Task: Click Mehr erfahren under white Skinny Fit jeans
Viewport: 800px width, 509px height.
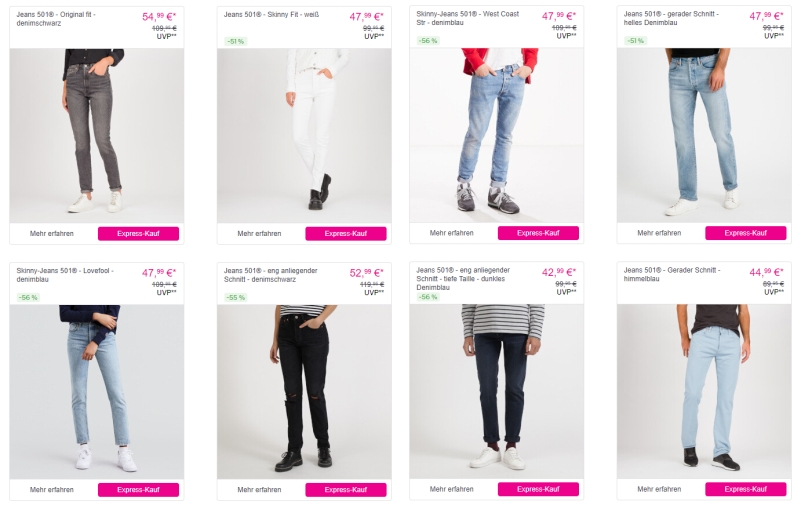Action: click(x=259, y=233)
